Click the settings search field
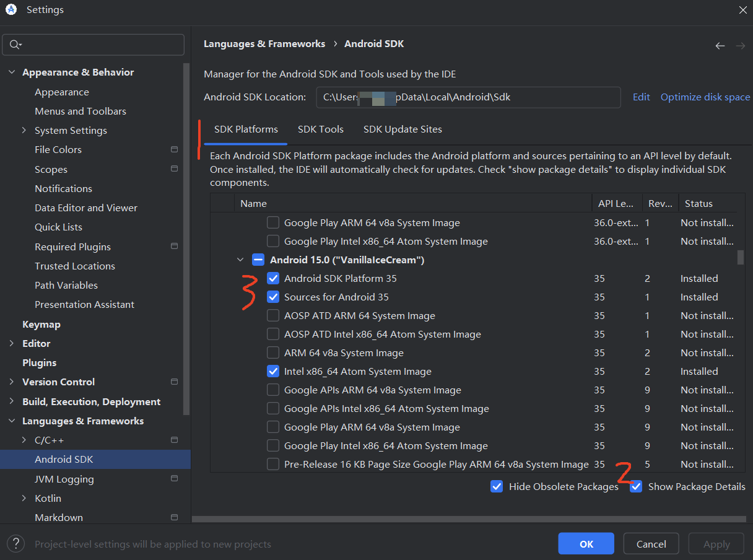This screenshot has height=560, width=753. pos(94,45)
